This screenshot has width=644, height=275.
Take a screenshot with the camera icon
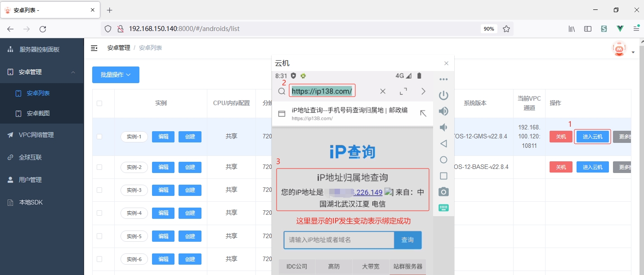(443, 192)
